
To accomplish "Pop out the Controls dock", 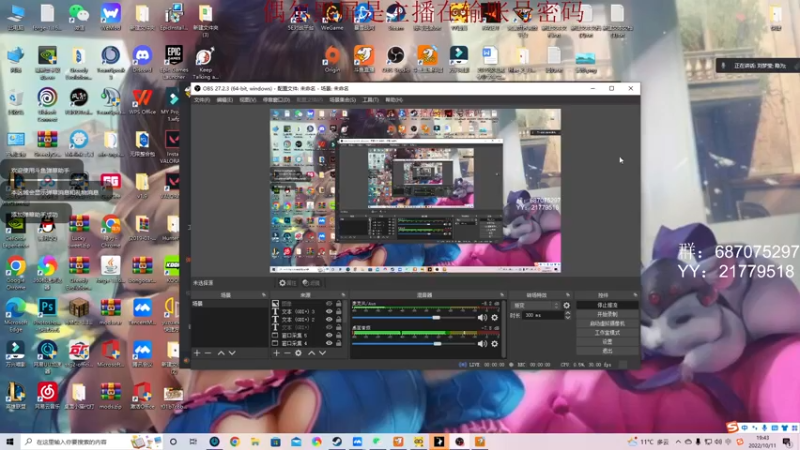I will (x=635, y=295).
